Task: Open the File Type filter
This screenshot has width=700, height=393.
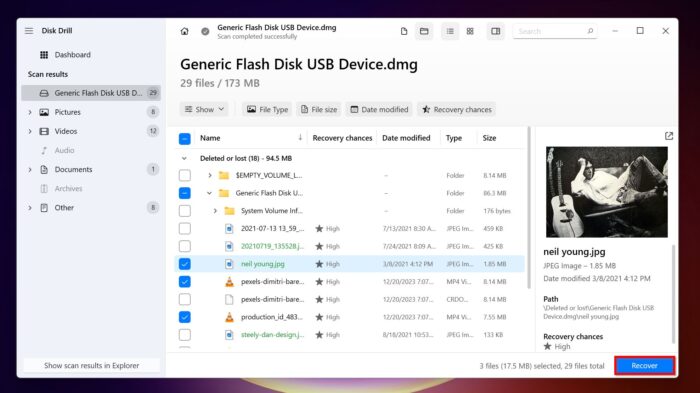Action: (x=267, y=109)
